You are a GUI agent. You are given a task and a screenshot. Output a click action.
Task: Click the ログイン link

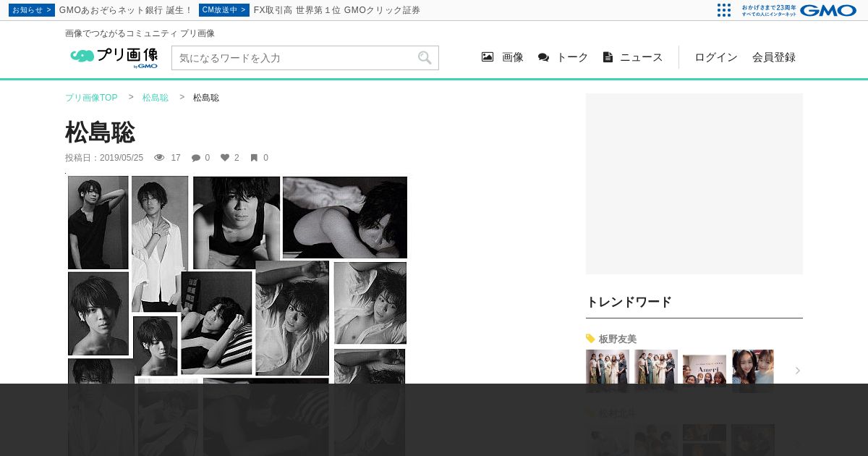point(716,57)
